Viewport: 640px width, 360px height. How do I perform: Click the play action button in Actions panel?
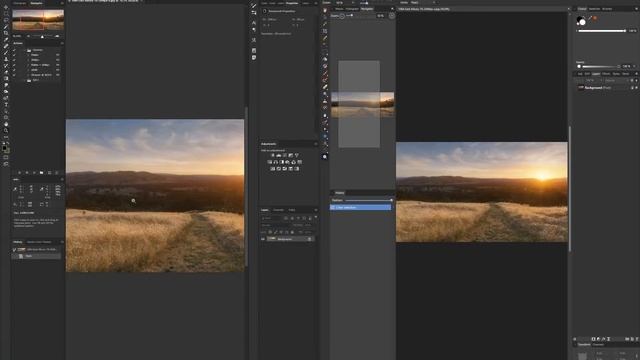click(x=34, y=173)
